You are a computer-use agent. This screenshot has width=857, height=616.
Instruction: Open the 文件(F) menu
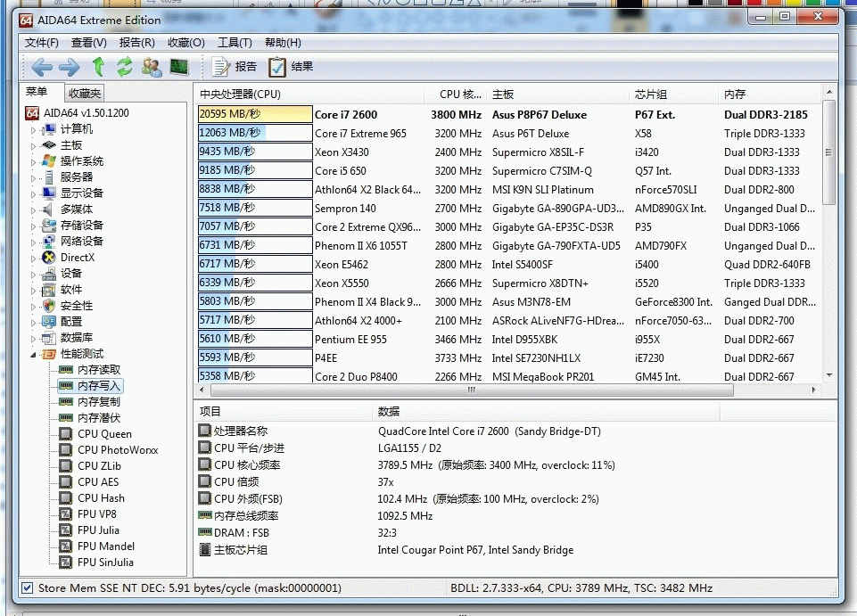42,43
